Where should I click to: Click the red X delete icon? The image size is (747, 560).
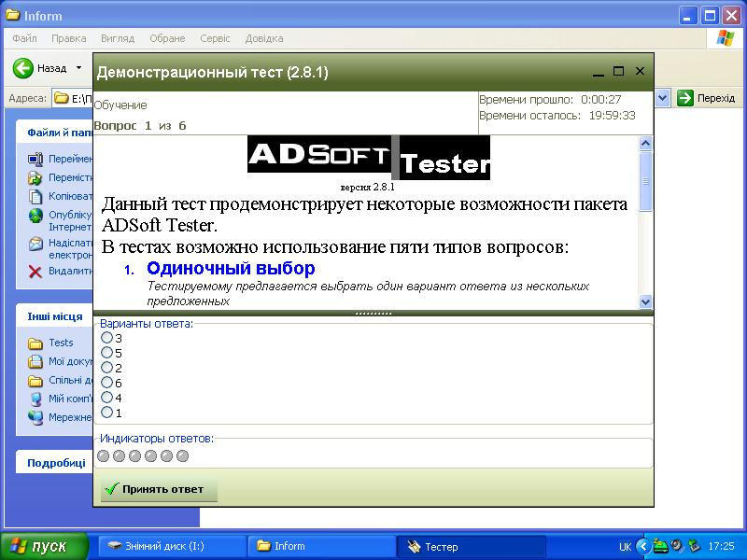point(35,272)
